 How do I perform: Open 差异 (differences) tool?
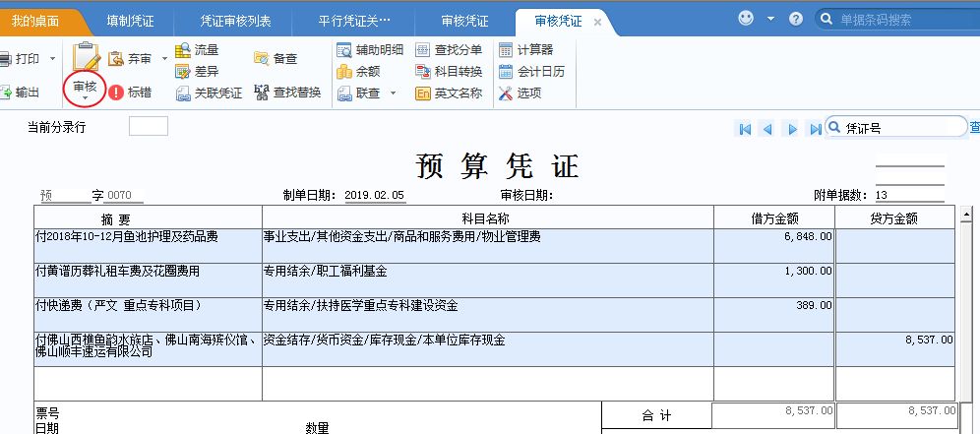pyautogui.click(x=197, y=71)
